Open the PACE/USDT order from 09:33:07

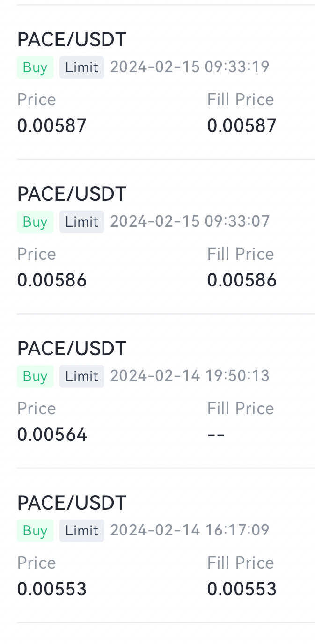[72, 194]
